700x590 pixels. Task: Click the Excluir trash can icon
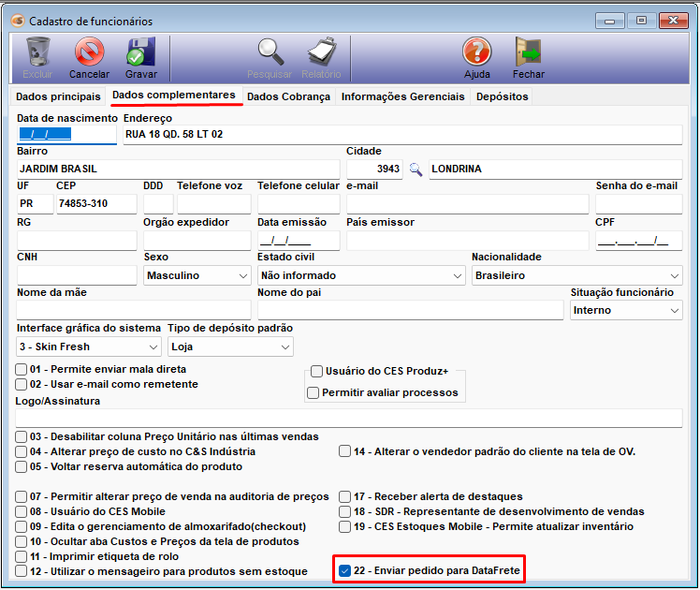point(38,53)
